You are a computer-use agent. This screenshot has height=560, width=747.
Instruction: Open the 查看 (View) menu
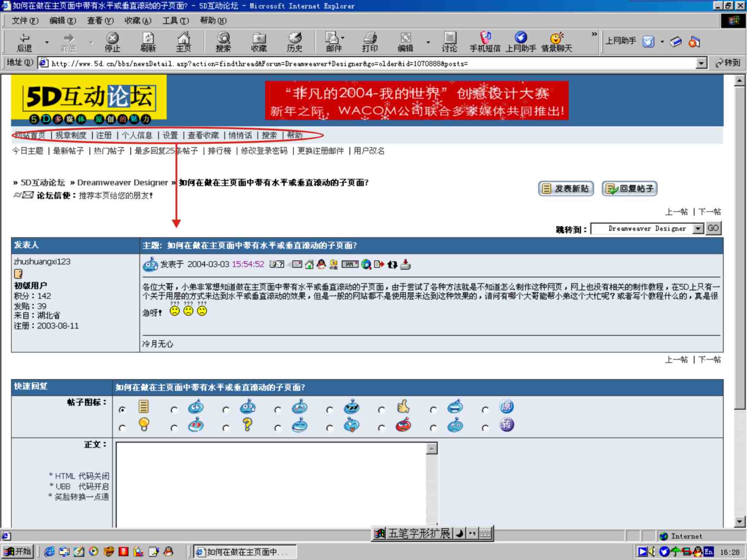(100, 20)
